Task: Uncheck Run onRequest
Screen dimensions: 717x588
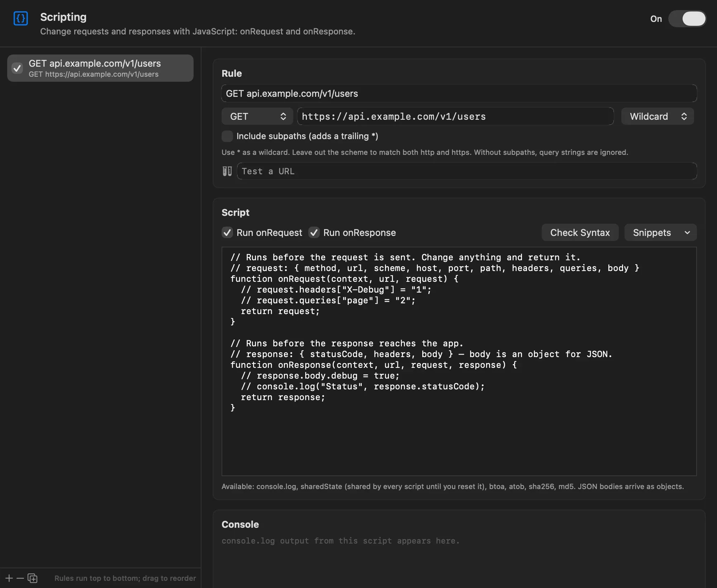Action: click(x=227, y=233)
